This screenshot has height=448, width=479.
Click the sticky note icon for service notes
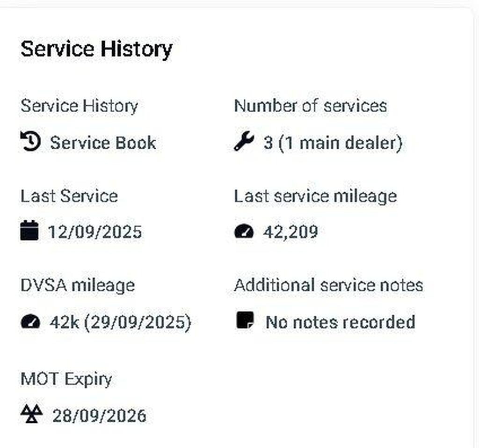point(245,321)
